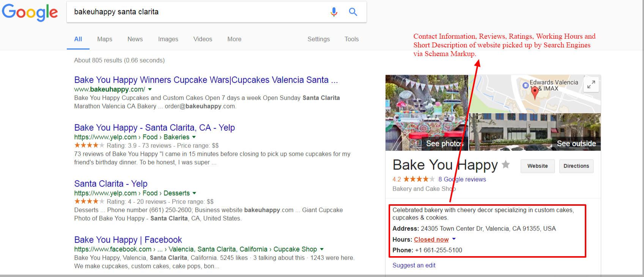The image size is (644, 277).
Task: Expand dropdown arrow next to yelp Food Bakeries
Action: 194,137
